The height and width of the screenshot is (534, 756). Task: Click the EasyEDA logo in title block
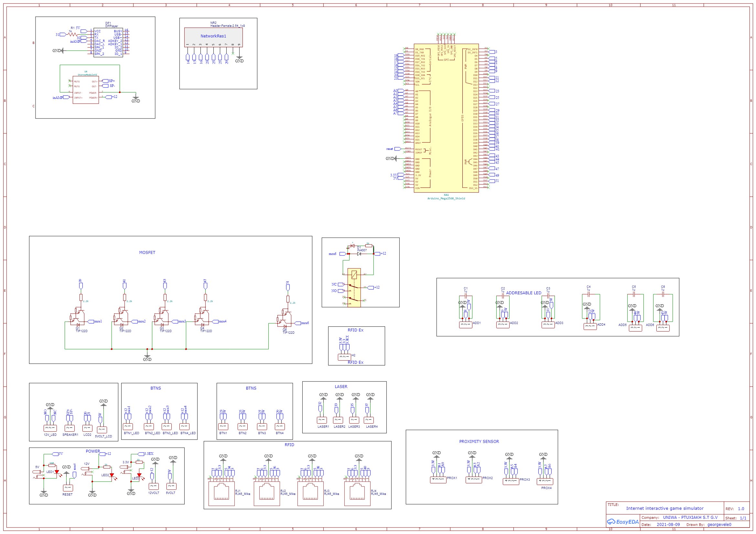tap(623, 522)
